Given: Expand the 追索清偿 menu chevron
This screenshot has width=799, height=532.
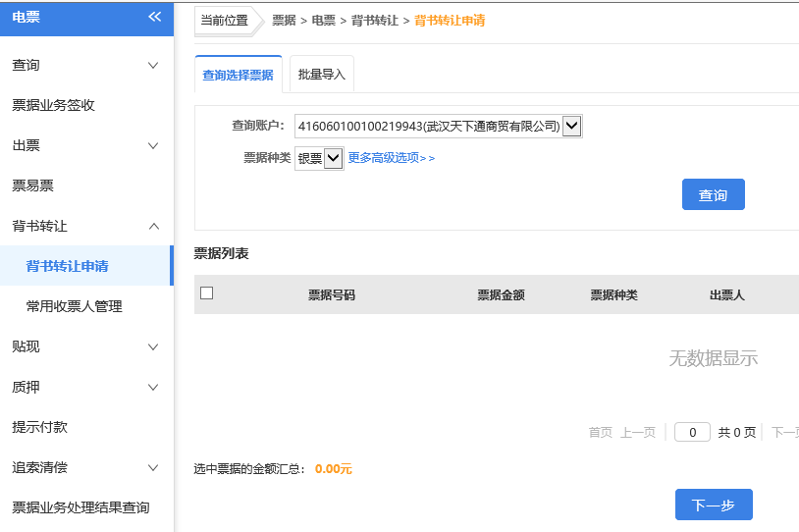Looking at the screenshot, I should pos(153,468).
